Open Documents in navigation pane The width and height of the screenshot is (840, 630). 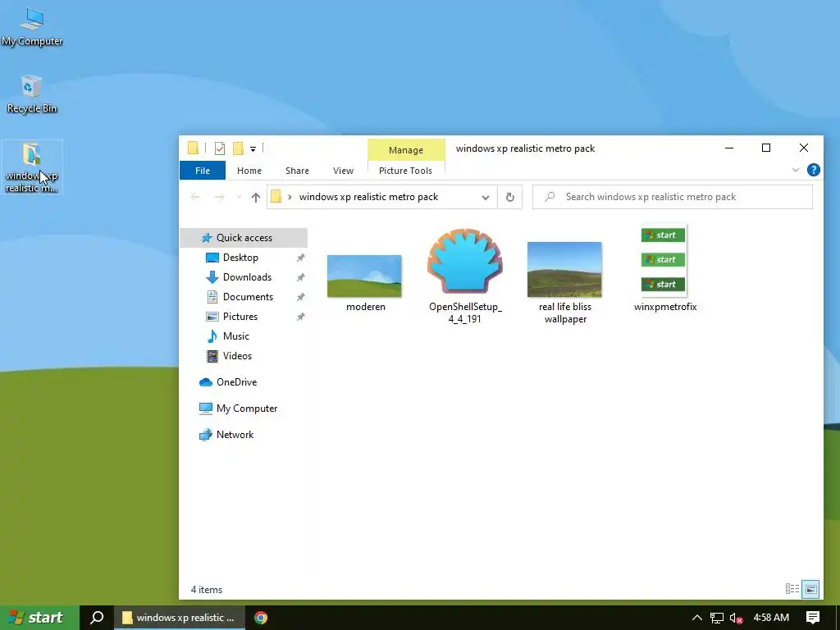(248, 297)
